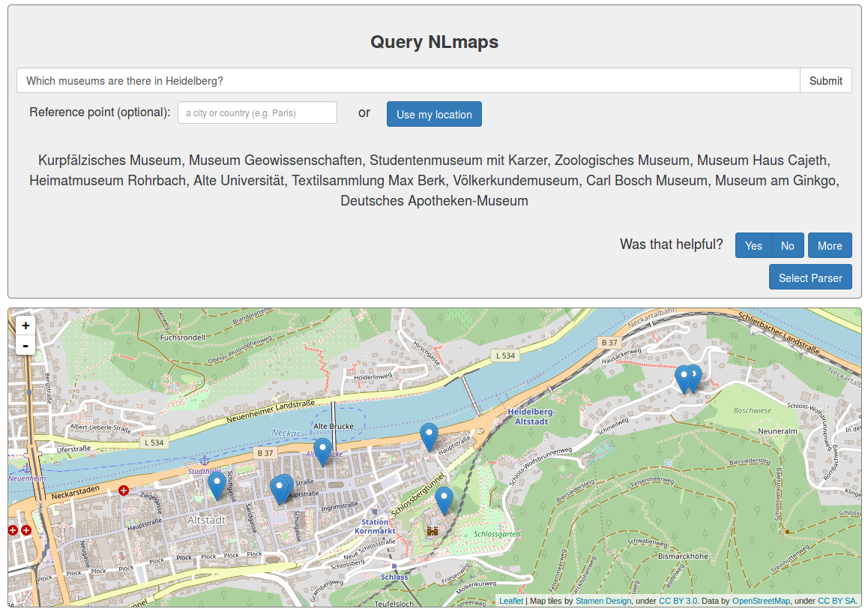Click the reference point city input field
The width and height of the screenshot is (868, 615).
click(x=257, y=113)
